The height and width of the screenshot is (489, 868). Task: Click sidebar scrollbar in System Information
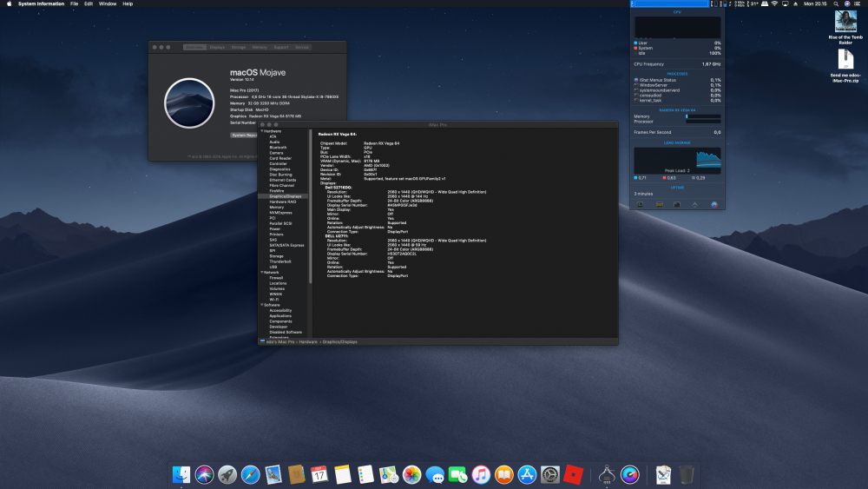pyautogui.click(x=311, y=206)
